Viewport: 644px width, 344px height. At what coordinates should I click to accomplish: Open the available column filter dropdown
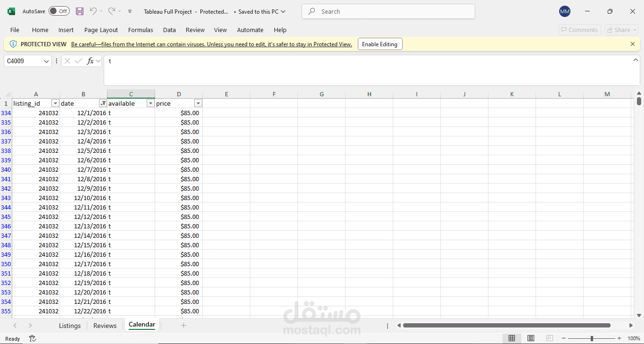point(150,103)
